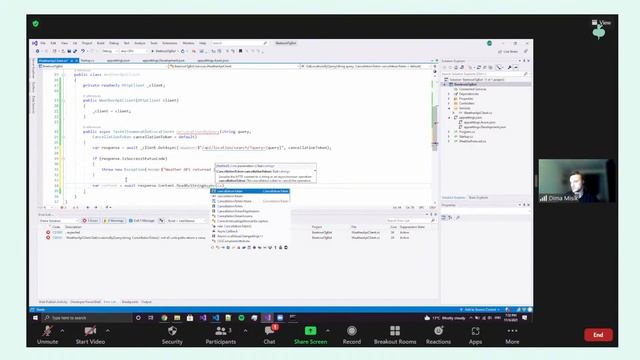Switch to the Output tab at bottom
This screenshot has height=360, width=640.
pos(147,302)
